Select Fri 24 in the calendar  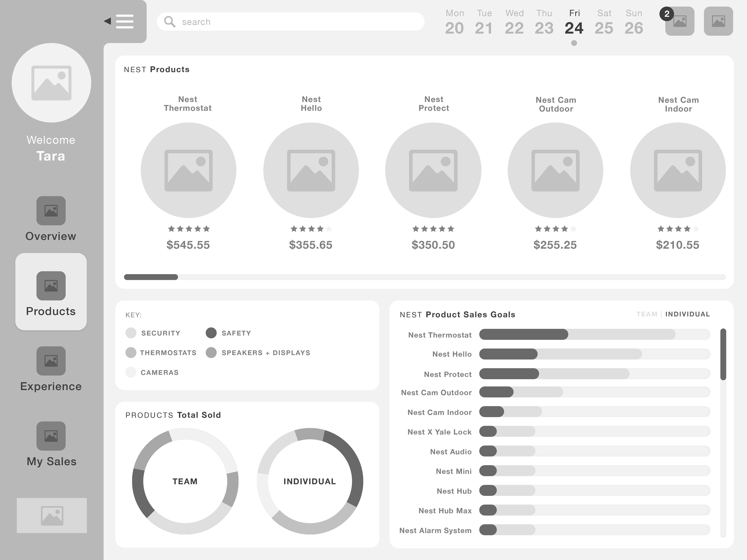[574, 22]
